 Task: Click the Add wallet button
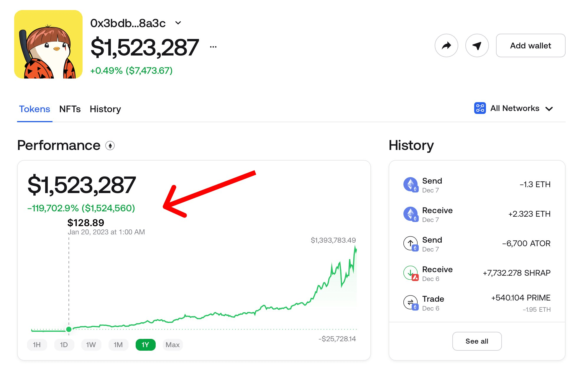[x=530, y=45]
